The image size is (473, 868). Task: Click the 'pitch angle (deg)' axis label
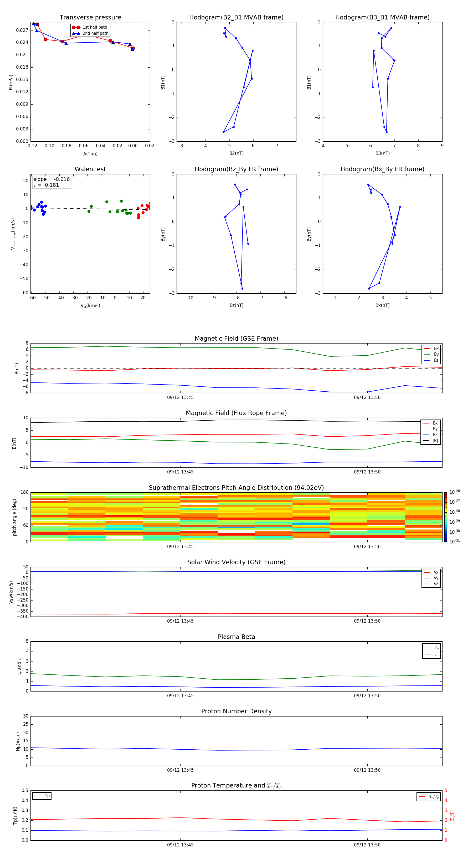coord(14,517)
